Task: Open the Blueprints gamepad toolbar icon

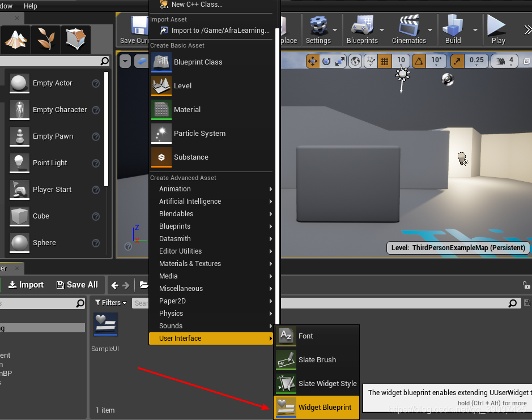Action: click(362, 26)
